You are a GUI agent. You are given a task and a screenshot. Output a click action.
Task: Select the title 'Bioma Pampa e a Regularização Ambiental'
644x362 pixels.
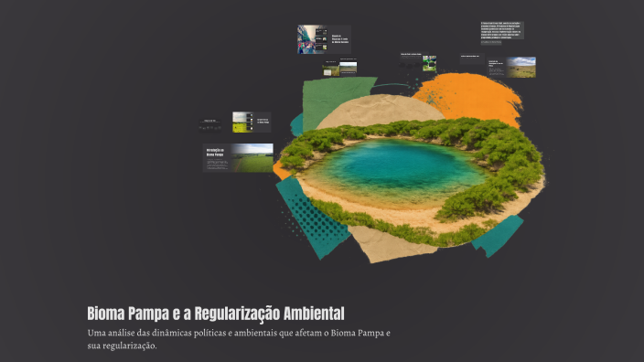(216, 314)
